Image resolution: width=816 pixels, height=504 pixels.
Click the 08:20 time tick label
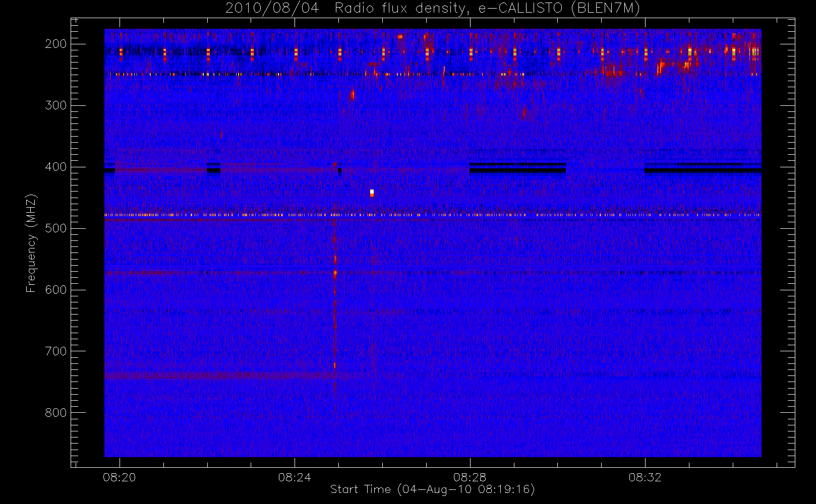[120, 477]
